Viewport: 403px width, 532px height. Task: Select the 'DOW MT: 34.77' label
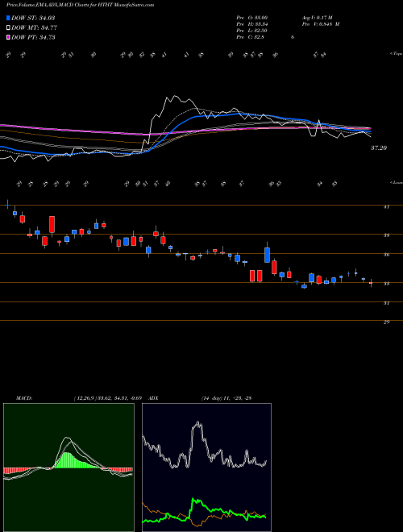[33, 28]
